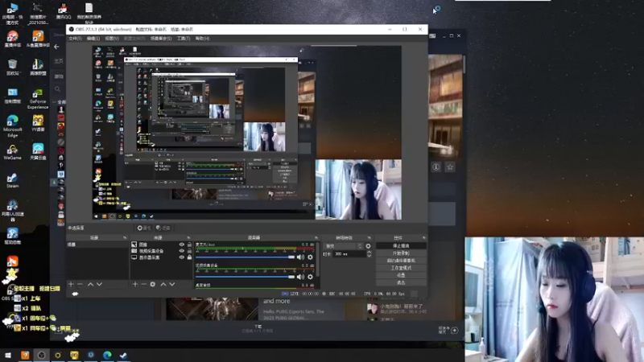Open Edge from the taskbar
This screenshot has height=362, width=644.
point(107,356)
